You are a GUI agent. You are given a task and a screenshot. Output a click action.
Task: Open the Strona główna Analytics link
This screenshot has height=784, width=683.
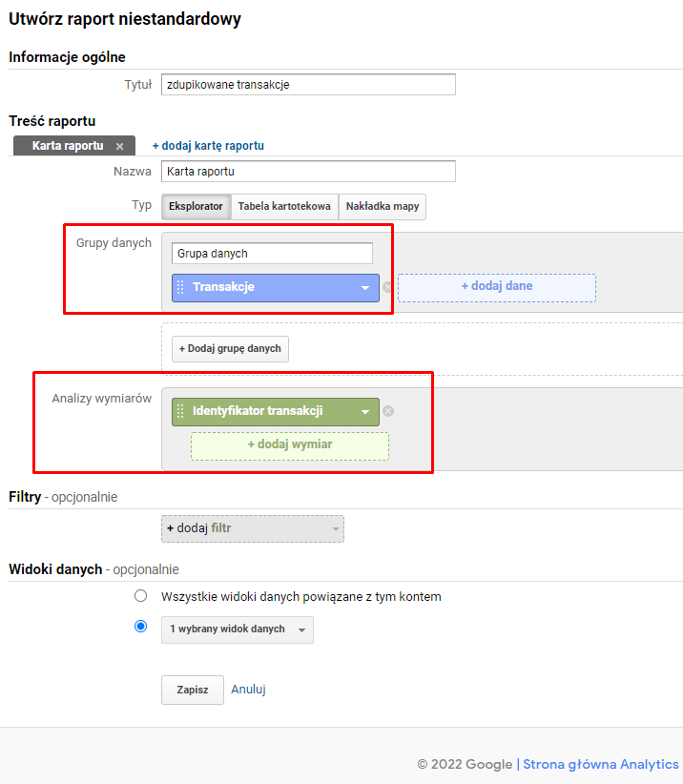point(601,764)
